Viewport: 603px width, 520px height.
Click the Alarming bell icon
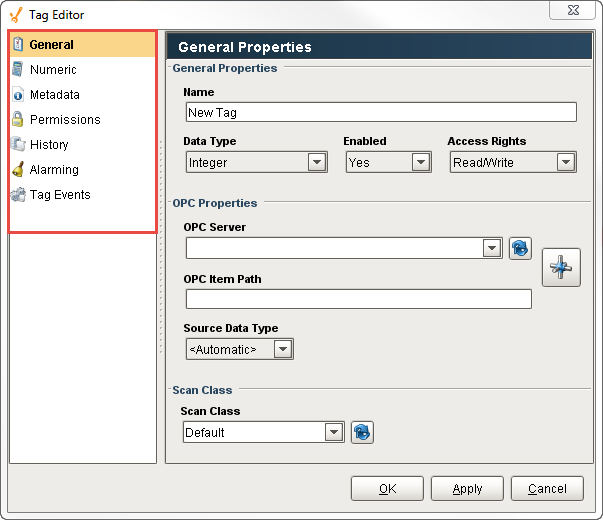(18, 170)
